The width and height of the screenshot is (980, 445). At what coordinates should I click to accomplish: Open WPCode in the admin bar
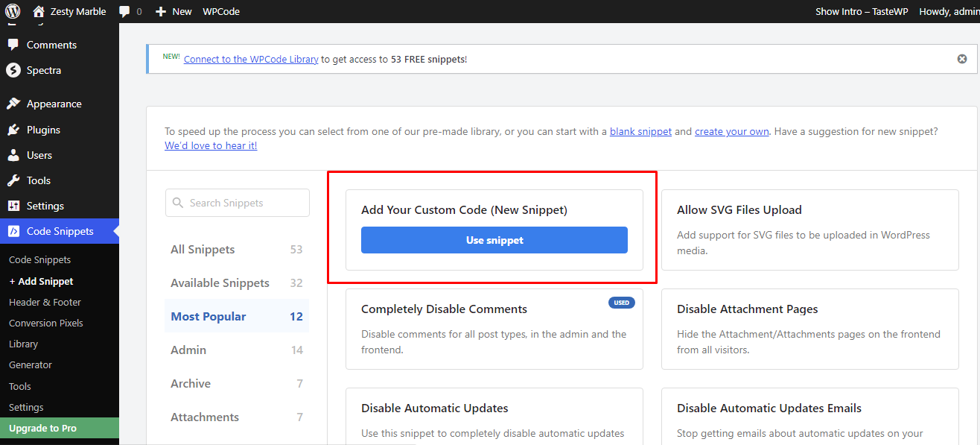point(221,11)
